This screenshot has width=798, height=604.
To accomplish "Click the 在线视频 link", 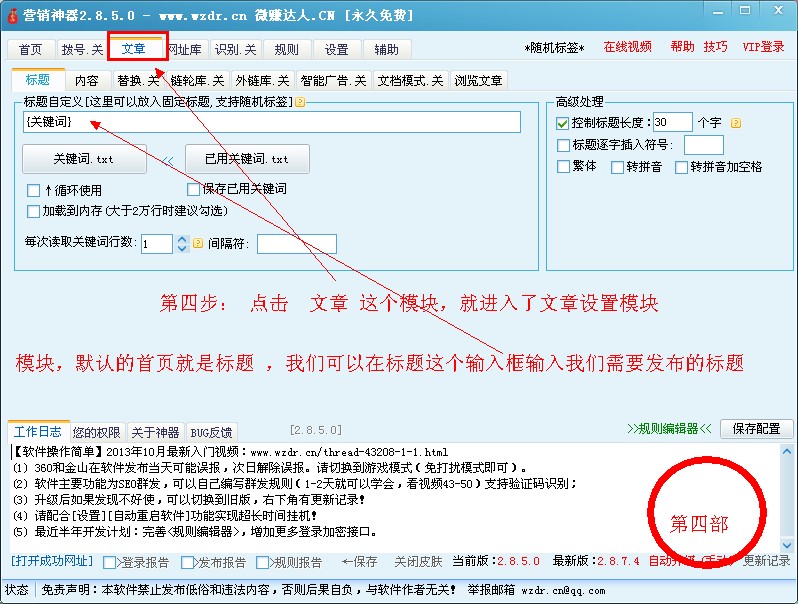I will [x=628, y=47].
